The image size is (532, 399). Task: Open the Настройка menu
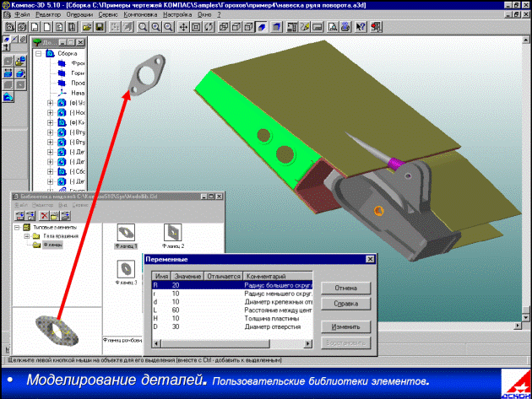point(177,14)
